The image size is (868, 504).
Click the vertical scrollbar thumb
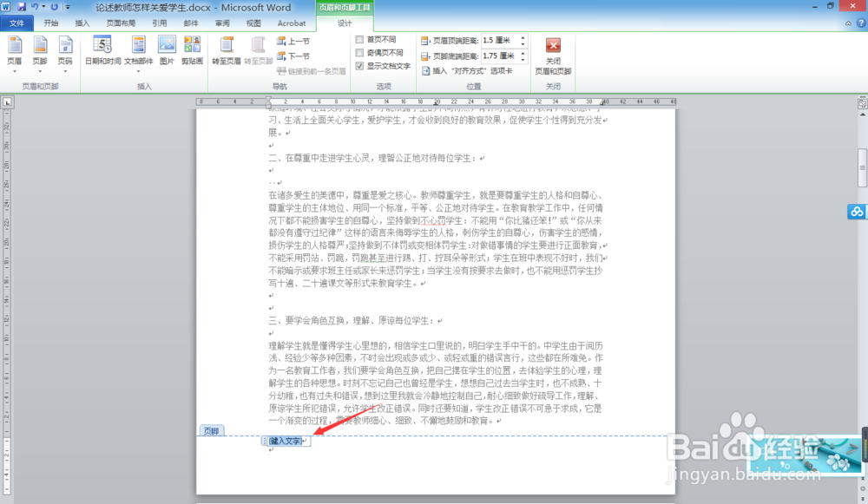pos(863,167)
